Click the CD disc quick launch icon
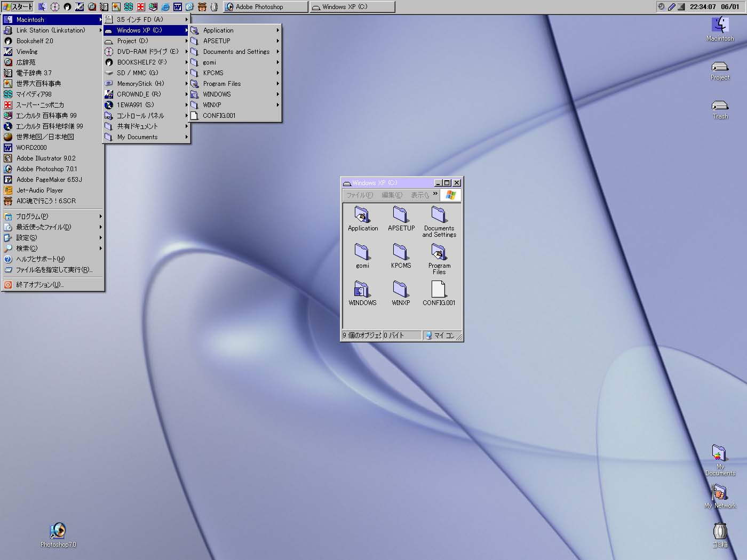Image resolution: width=747 pixels, height=560 pixels. pyautogui.click(x=55, y=7)
